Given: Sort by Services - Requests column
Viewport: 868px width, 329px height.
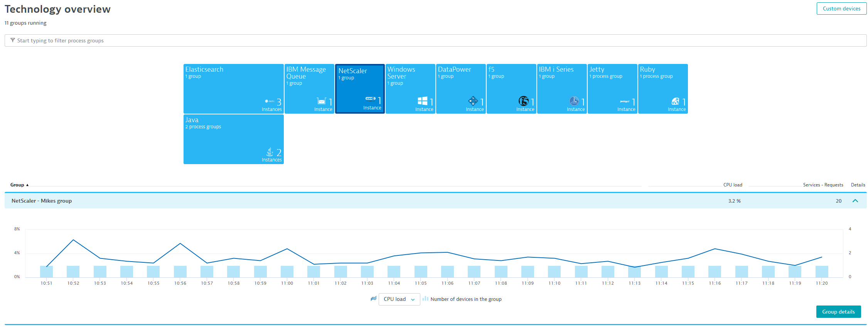Looking at the screenshot, I should (x=823, y=185).
